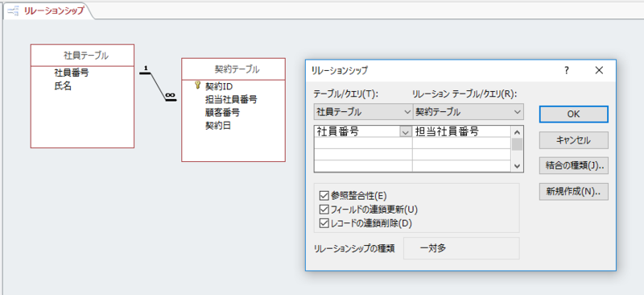This screenshot has width=644, height=295.
Task: Click the 新規作成 button
Action: click(x=573, y=192)
